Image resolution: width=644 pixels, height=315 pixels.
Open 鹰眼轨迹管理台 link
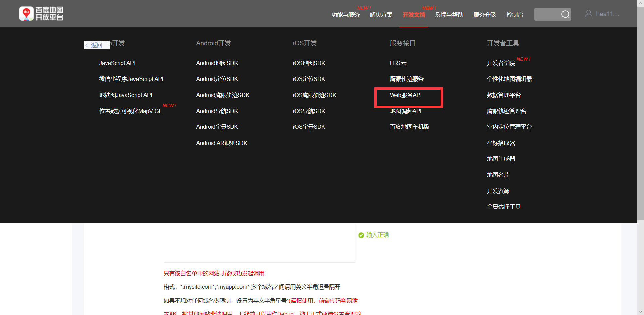(x=506, y=111)
